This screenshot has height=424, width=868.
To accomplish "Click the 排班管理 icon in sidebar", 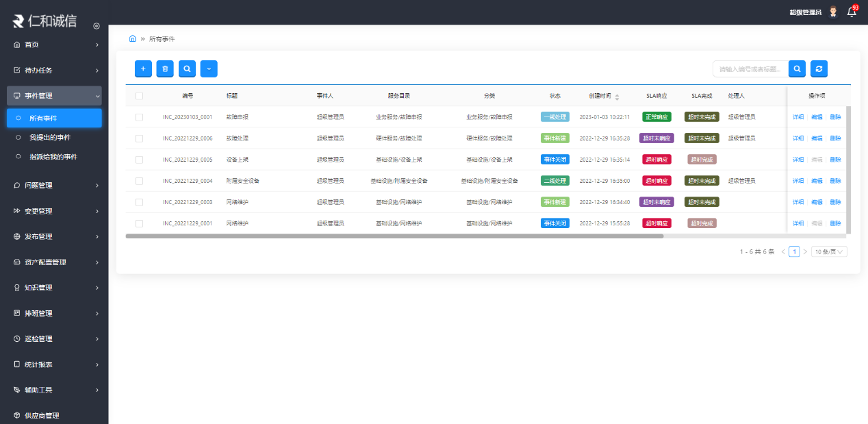I will point(17,313).
